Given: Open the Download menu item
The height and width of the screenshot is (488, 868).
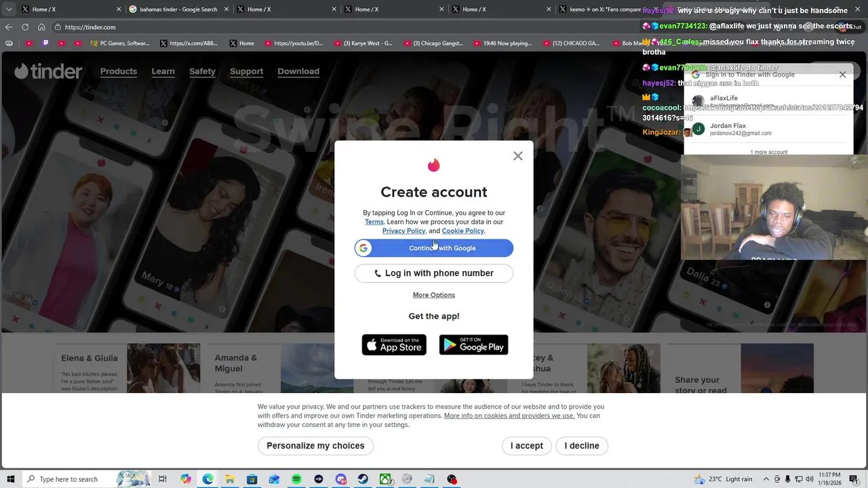Looking at the screenshot, I should [x=298, y=71].
